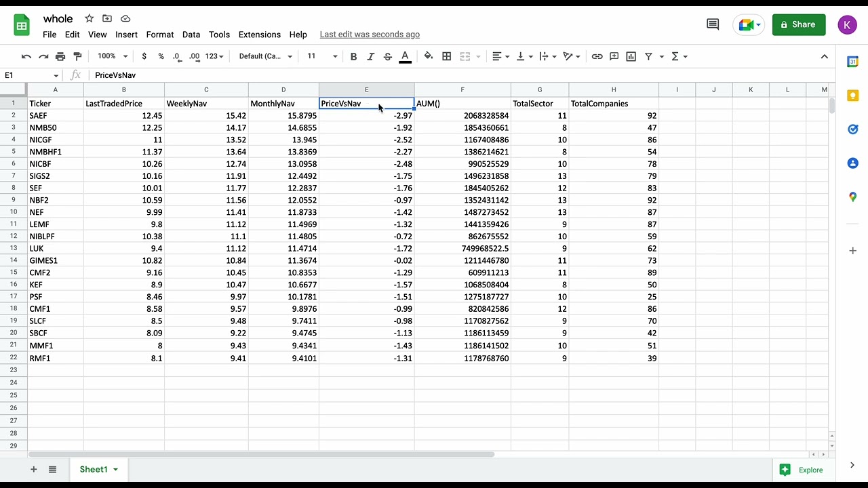Open the last edit history link

coord(370,35)
